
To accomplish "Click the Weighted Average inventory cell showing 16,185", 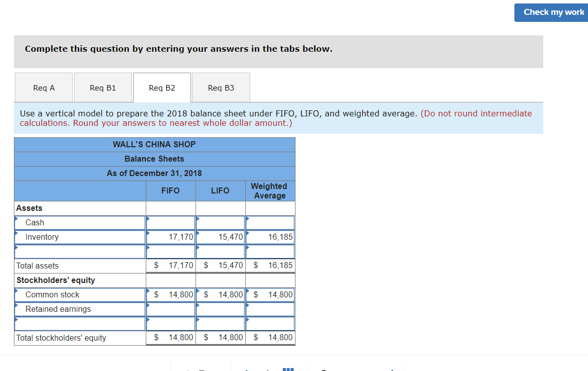I will (270, 237).
